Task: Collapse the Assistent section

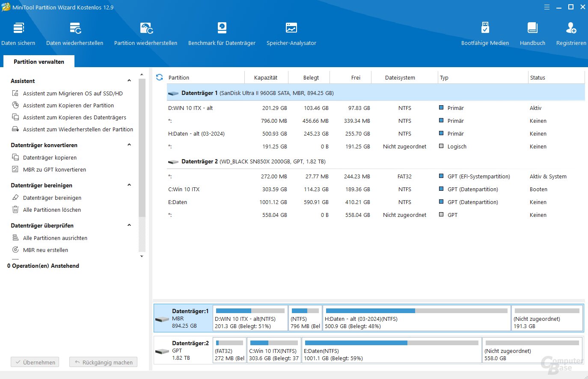Action: click(129, 80)
